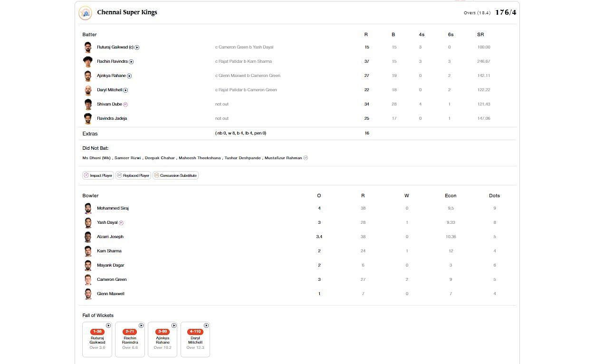Click the 'Overs (18.4)' label
The image size is (595, 364).
coord(477,13)
